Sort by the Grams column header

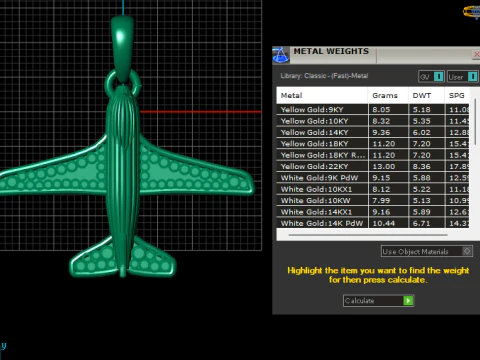click(388, 95)
